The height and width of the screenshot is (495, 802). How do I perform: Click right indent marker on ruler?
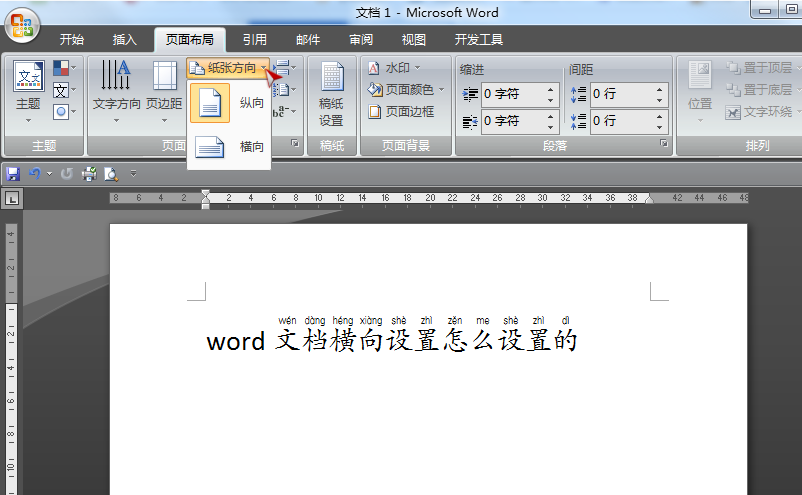pyautogui.click(x=649, y=199)
